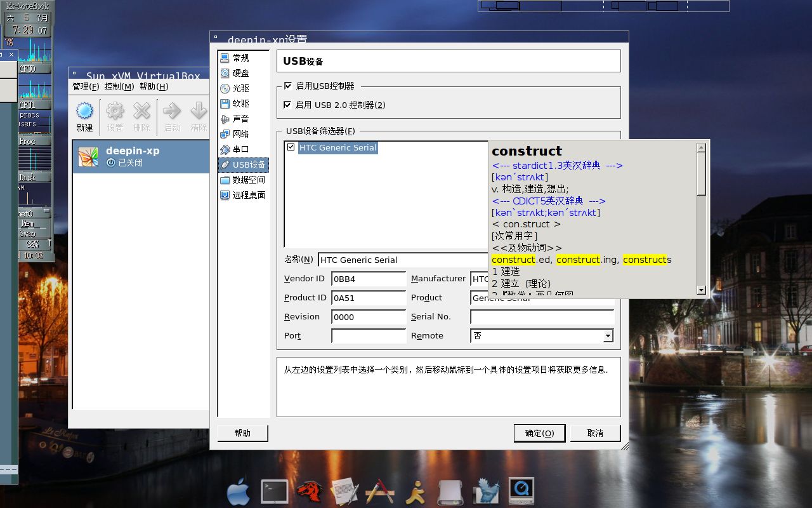This screenshot has height=508, width=812.
Task: Open the Mozilla red dinosaur icon in dock
Action: coord(310,491)
